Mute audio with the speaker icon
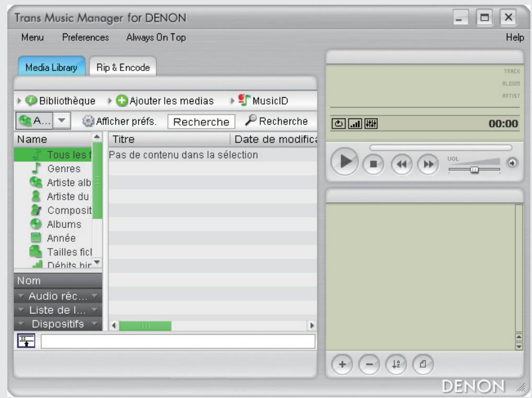This screenshot has width=532, height=398. pyautogui.click(x=512, y=163)
